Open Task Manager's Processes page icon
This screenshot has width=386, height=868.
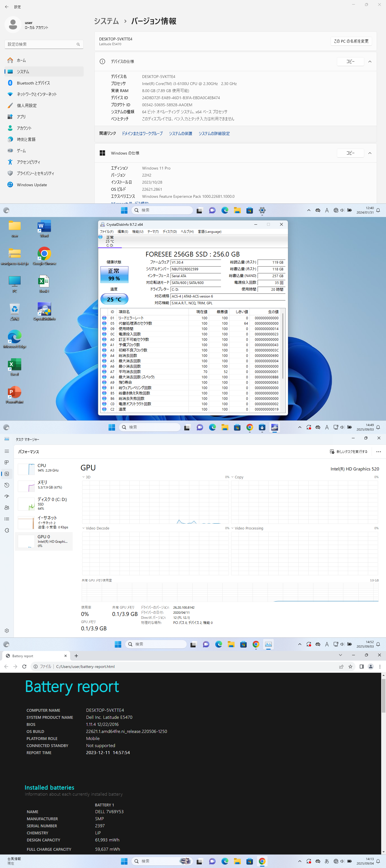coord(7,462)
